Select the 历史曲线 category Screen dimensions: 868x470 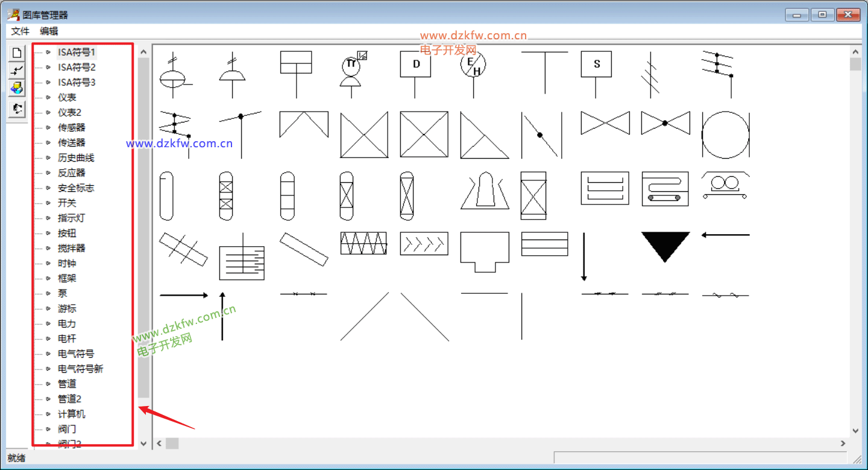coord(76,157)
